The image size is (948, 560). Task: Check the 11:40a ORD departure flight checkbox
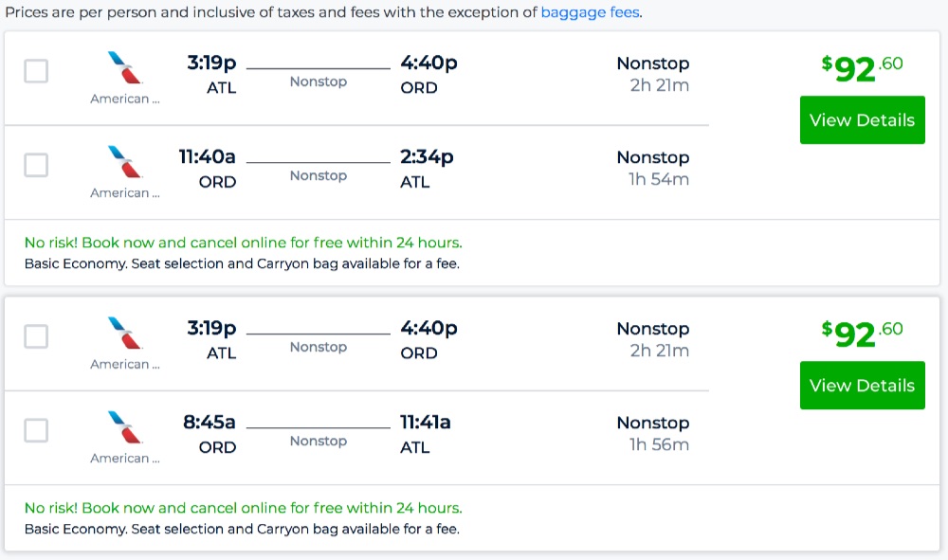coord(36,165)
